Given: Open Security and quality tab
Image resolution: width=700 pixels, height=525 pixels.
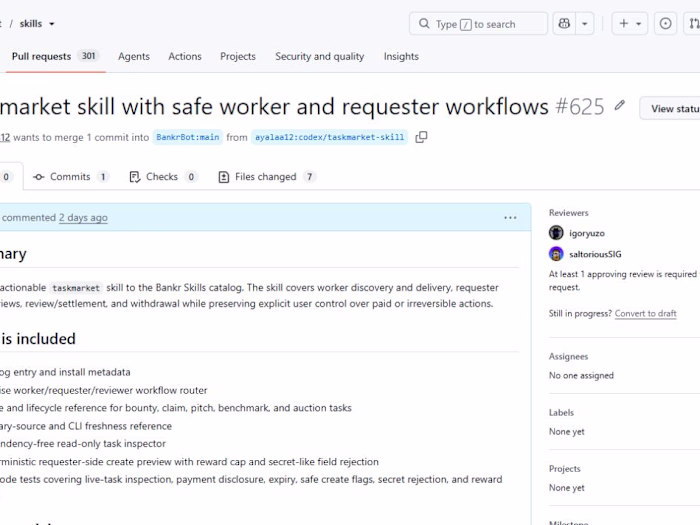Looking at the screenshot, I should point(320,56).
